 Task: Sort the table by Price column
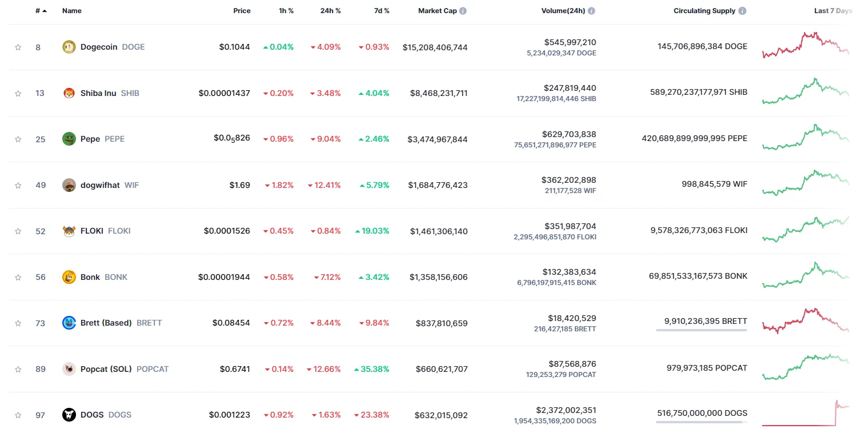242,11
